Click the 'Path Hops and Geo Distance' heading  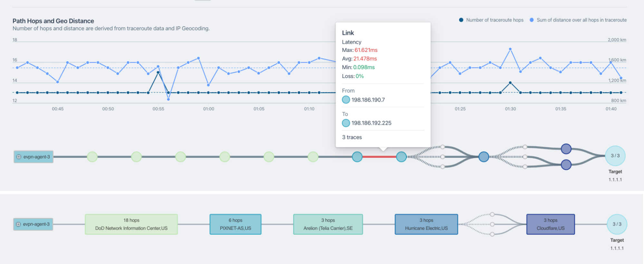point(53,21)
